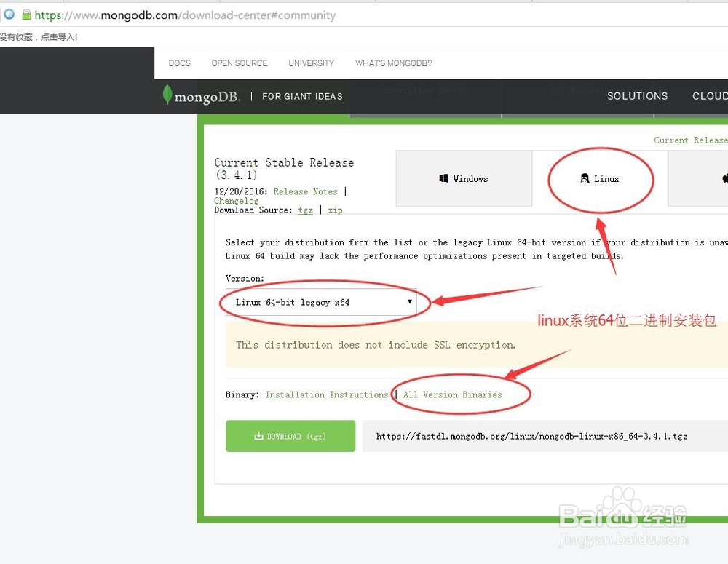Open the Release Notes link
728x564 pixels.
coord(305,191)
